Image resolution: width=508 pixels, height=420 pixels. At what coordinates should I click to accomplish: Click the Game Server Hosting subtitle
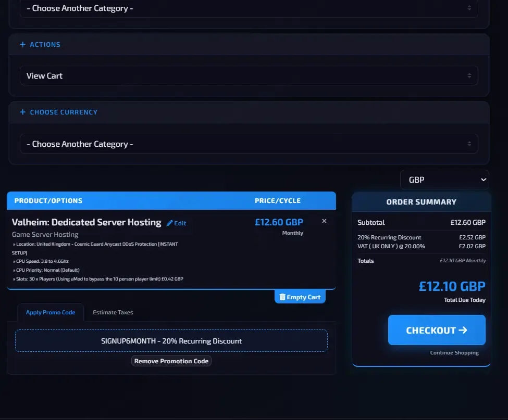click(x=45, y=235)
